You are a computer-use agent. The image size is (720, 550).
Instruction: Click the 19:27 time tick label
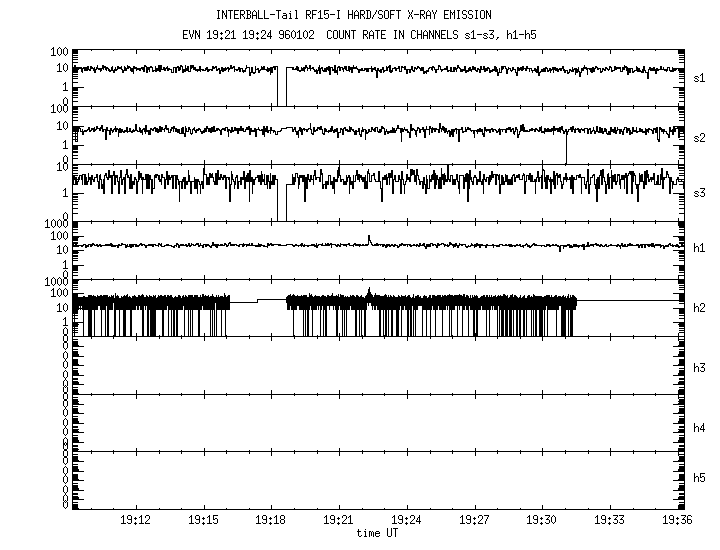pos(474,521)
